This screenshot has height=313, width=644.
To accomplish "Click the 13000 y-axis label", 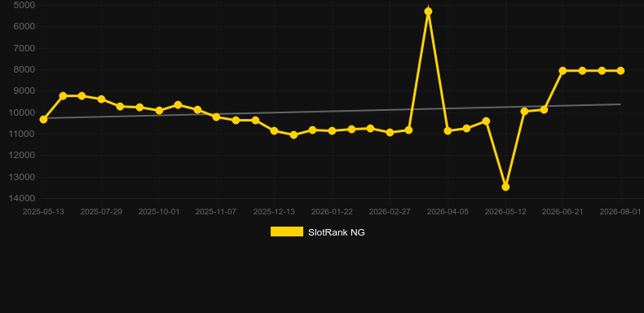I will click(x=22, y=177).
